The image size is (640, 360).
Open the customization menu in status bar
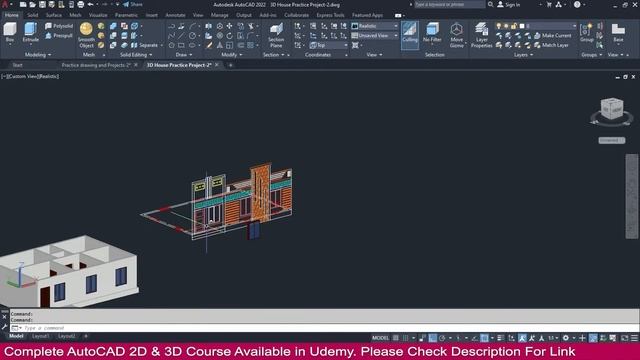(634, 338)
